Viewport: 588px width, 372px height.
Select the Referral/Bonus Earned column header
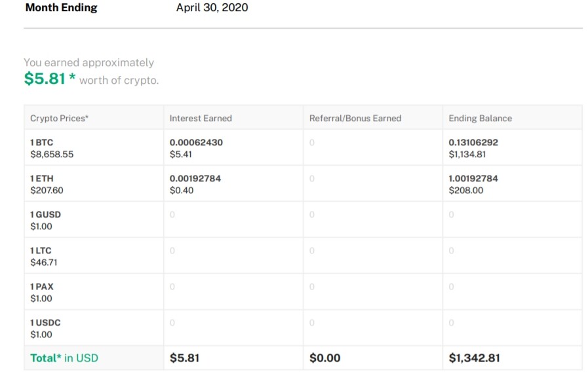pyautogui.click(x=355, y=119)
